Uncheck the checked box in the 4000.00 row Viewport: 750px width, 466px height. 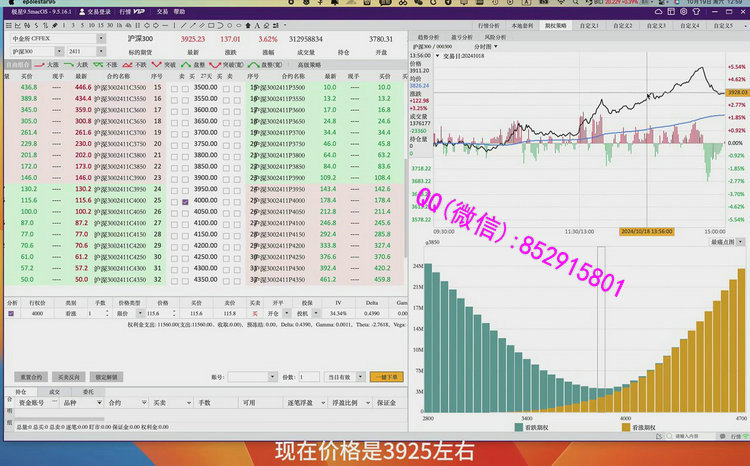pos(186,201)
